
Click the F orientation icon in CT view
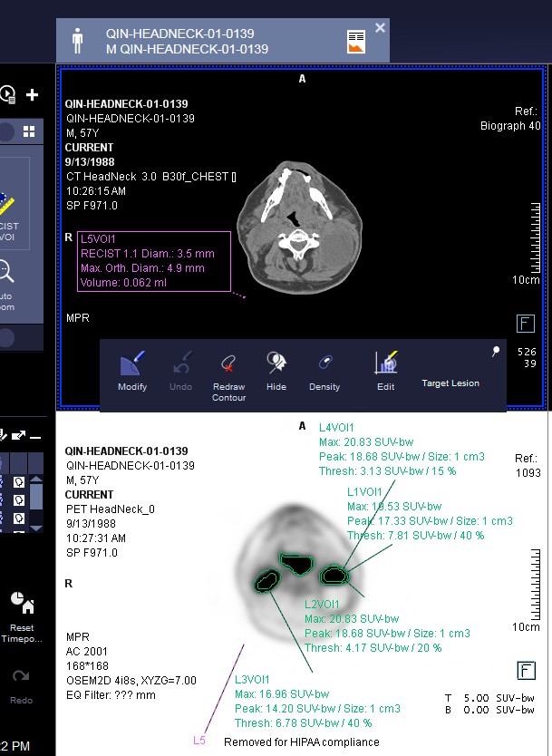point(526,323)
